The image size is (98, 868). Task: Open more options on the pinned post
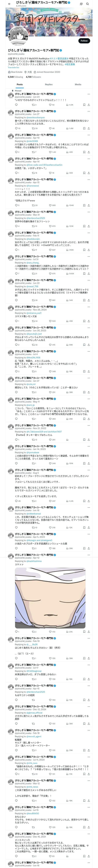pos(89,94)
